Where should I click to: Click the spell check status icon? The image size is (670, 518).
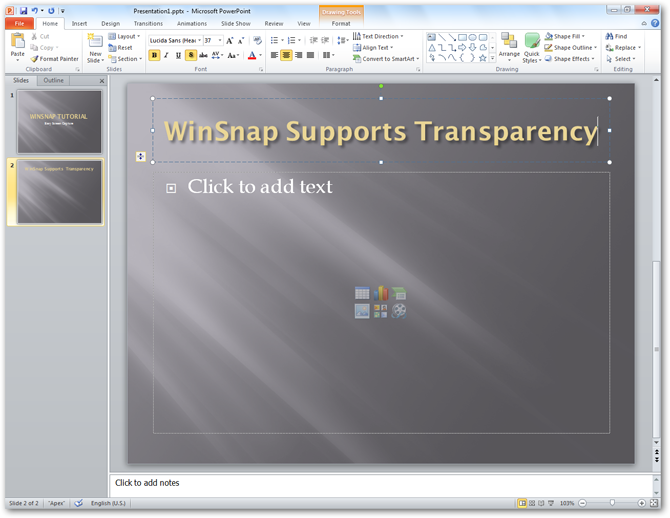click(79, 503)
